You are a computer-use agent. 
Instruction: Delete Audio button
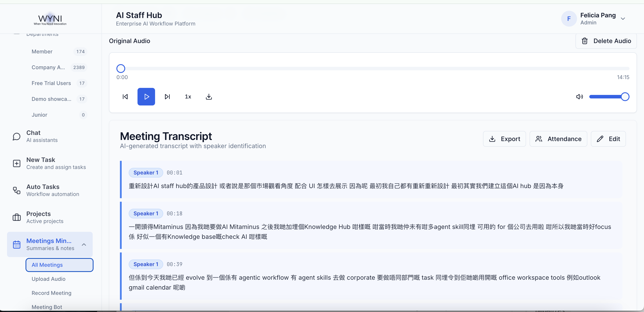coord(606,41)
